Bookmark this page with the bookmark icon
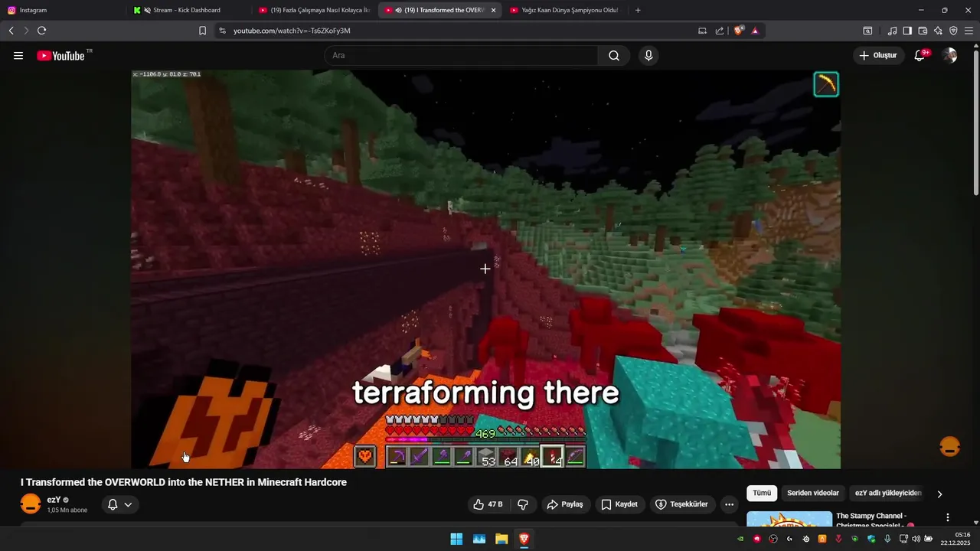 pos(202,31)
